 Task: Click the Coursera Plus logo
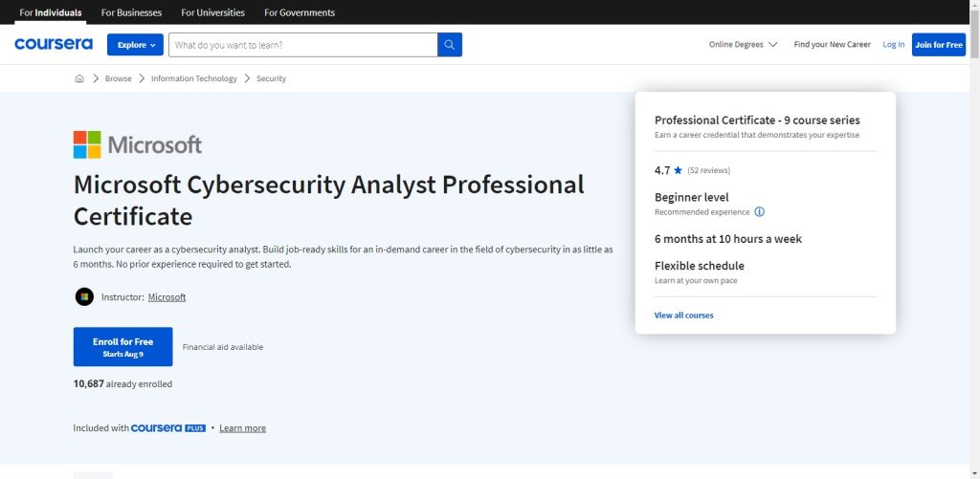tap(168, 428)
